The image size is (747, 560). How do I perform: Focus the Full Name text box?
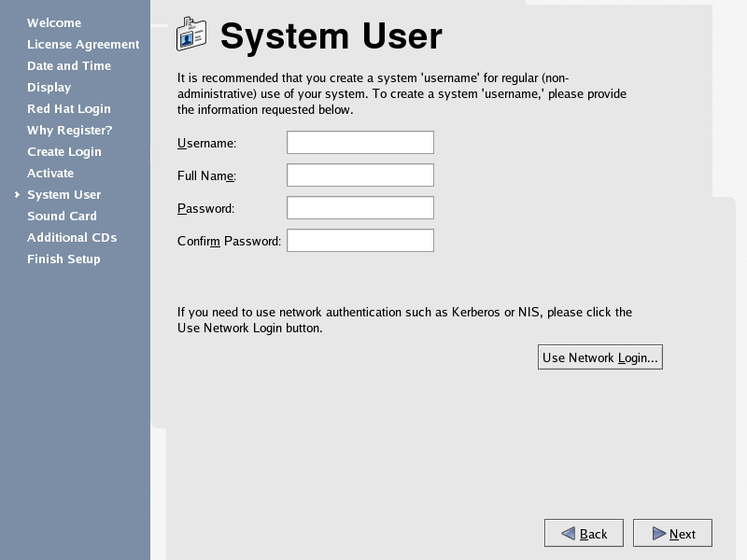(x=359, y=175)
